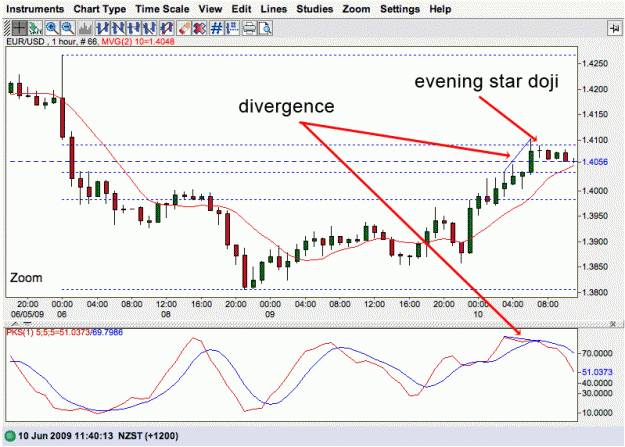The image size is (625, 447).
Task: Open the Chart Type menu
Action: (100, 9)
